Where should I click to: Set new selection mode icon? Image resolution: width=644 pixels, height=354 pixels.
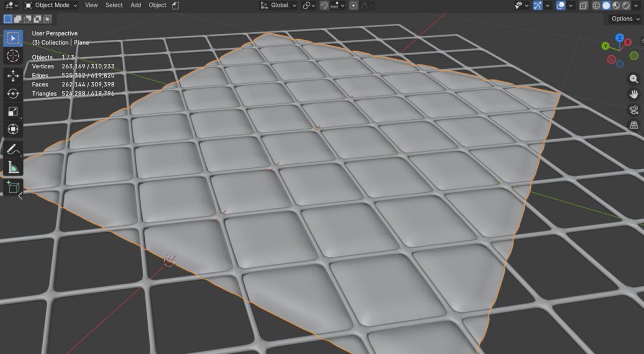pyautogui.click(x=8, y=19)
